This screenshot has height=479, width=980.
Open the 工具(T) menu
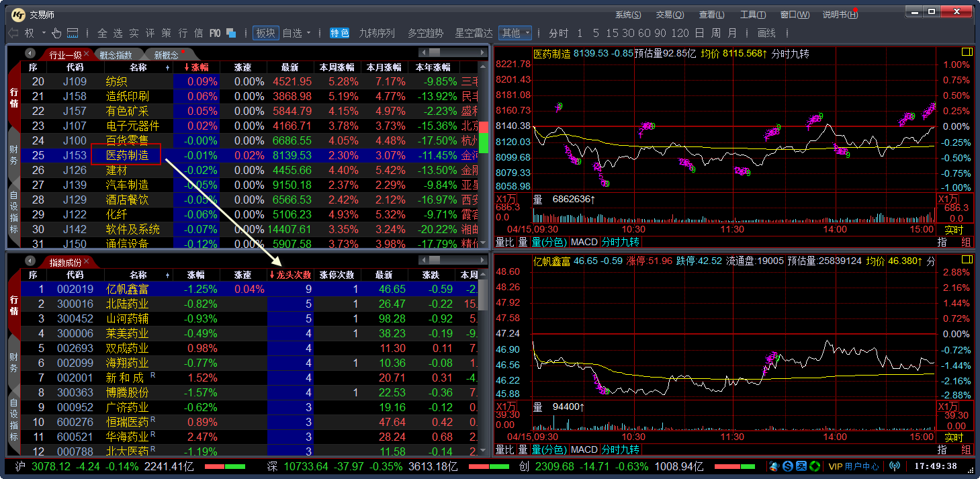click(753, 15)
